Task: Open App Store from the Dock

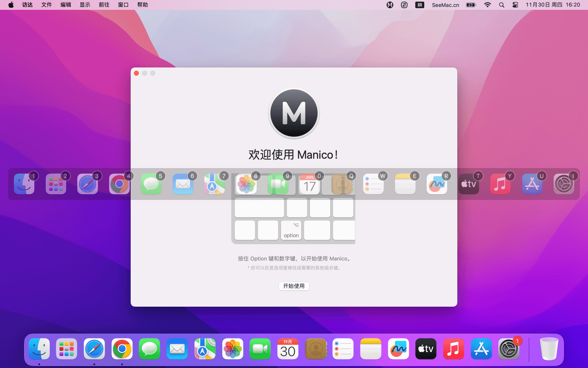Action: [481, 349]
